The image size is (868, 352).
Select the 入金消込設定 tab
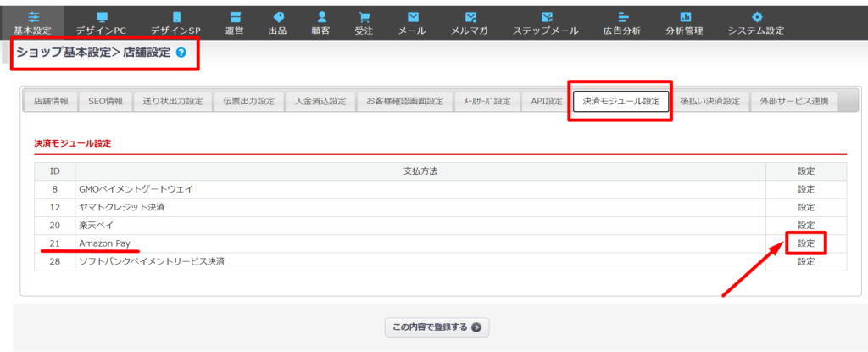320,102
